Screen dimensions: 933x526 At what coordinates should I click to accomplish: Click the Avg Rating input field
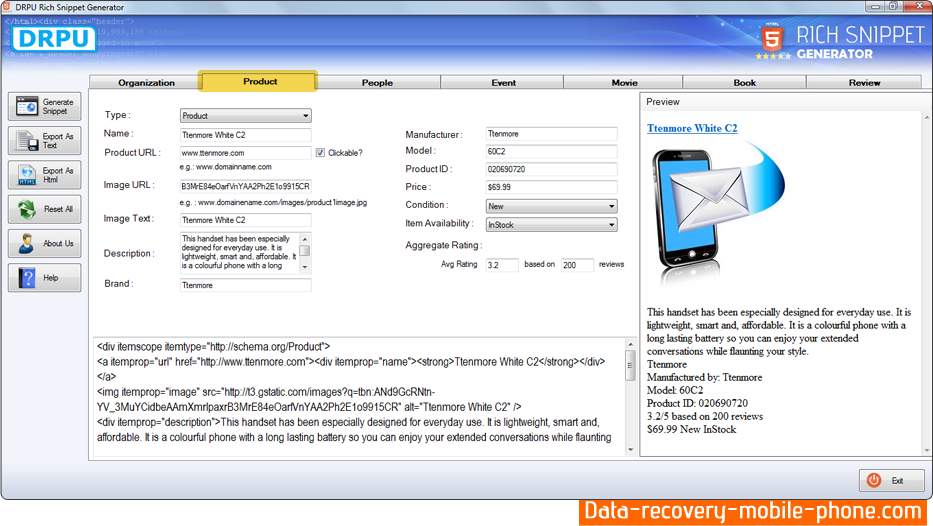point(502,265)
